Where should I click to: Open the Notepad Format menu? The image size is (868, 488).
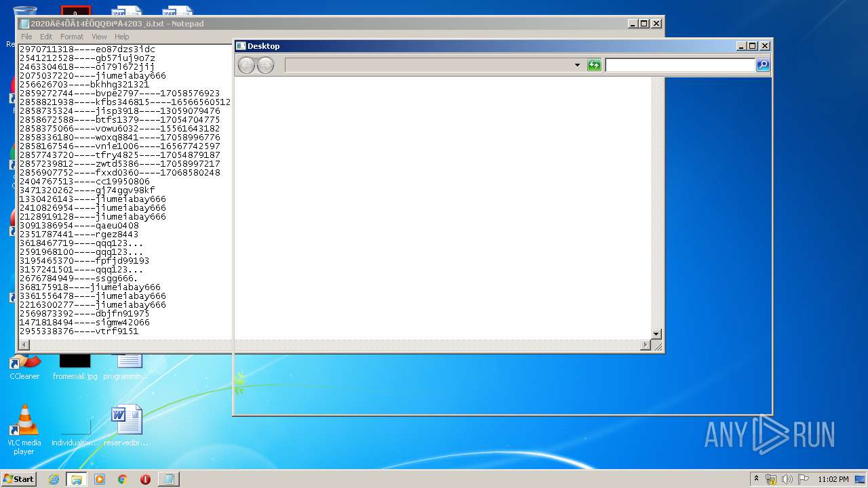point(72,37)
